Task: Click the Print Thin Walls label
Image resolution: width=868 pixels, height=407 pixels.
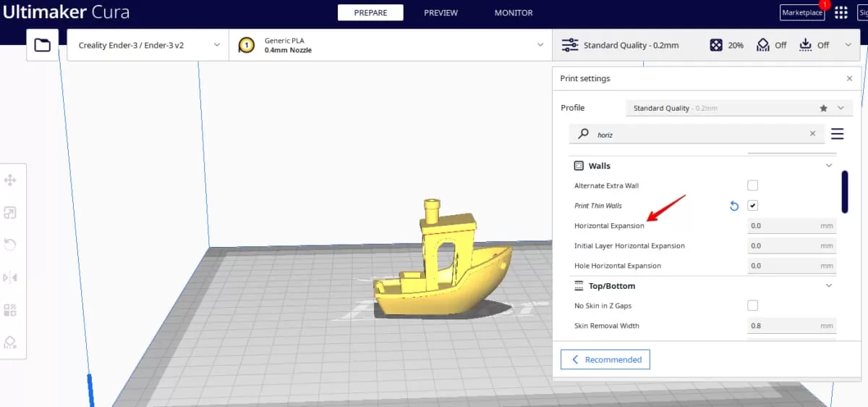Action: tap(598, 206)
